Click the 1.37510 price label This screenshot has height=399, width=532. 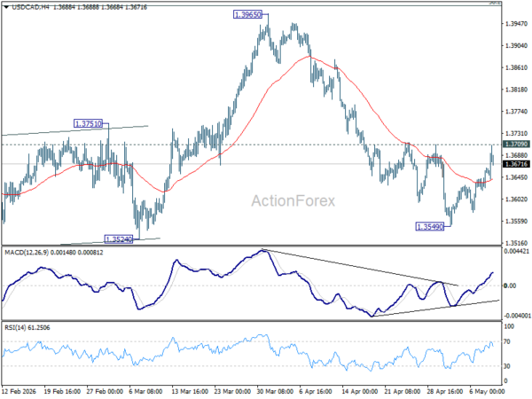(x=88, y=123)
